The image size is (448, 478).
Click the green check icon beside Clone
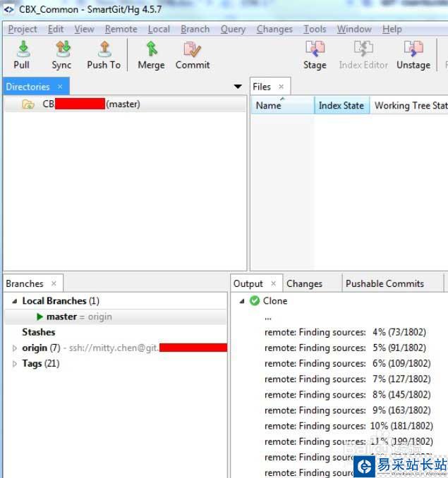[x=255, y=301]
